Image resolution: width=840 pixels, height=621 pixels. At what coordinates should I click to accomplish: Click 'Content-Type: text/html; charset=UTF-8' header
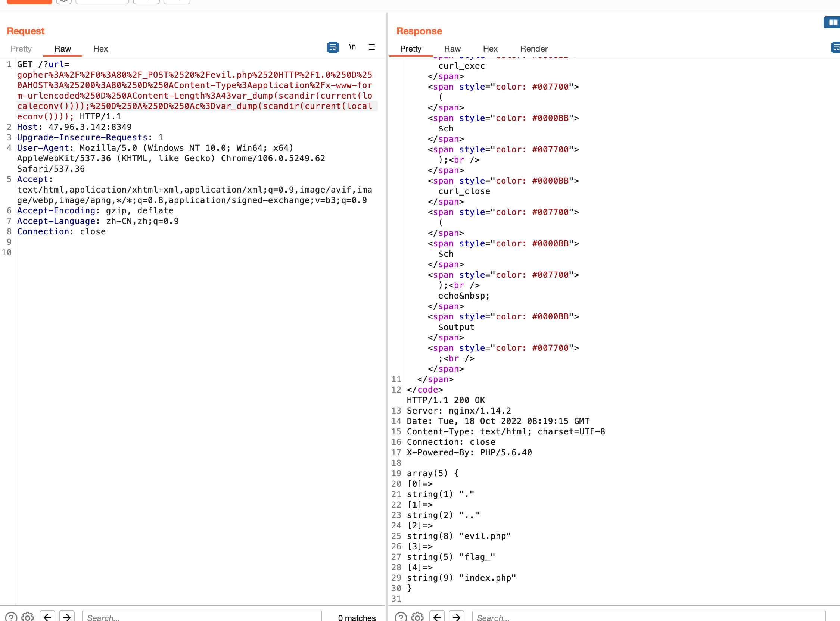click(x=506, y=431)
